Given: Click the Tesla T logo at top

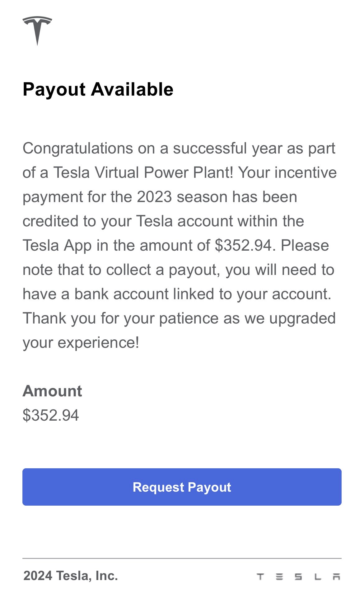Looking at the screenshot, I should tap(37, 31).
